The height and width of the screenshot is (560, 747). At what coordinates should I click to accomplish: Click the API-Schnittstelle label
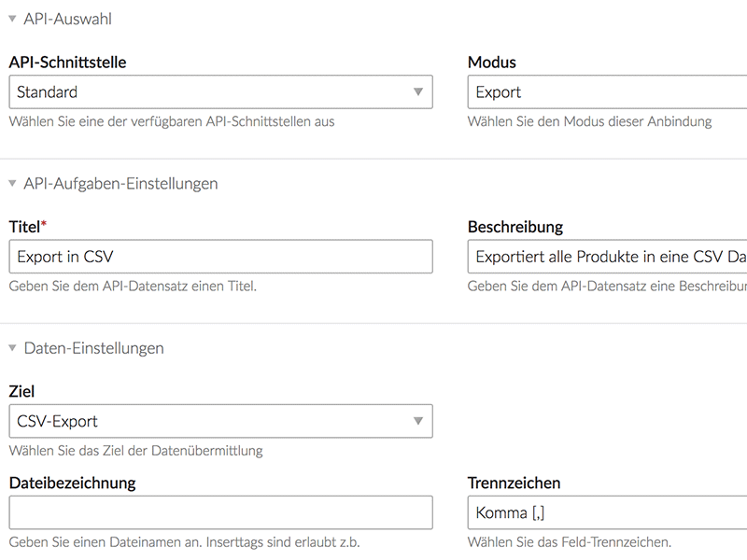click(x=67, y=63)
